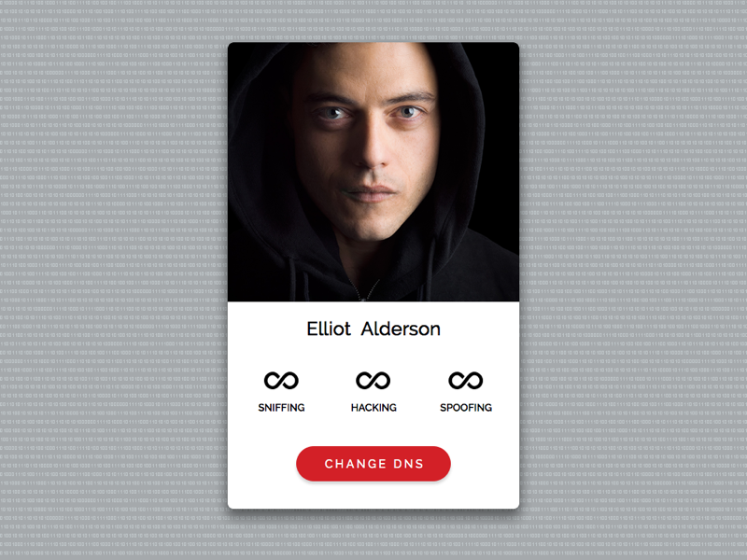Click the hoodie zipper in the photo
747x560 pixels.
click(x=364, y=289)
